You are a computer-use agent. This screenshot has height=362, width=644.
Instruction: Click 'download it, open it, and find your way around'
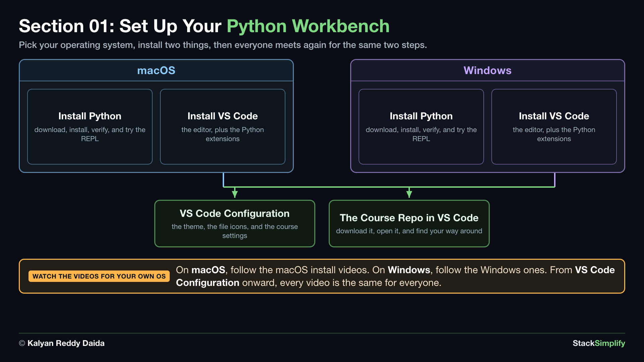coord(409,231)
